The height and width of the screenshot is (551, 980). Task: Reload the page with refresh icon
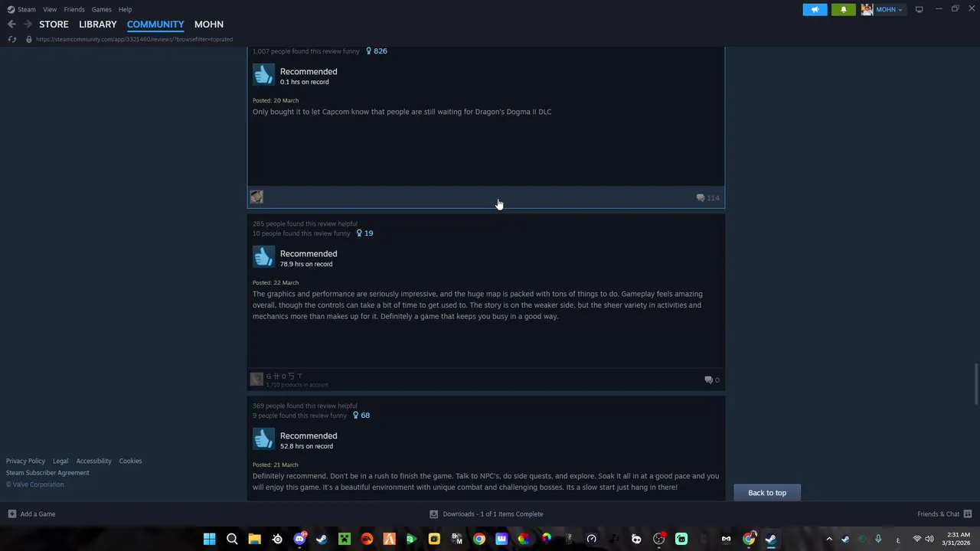tap(11, 39)
